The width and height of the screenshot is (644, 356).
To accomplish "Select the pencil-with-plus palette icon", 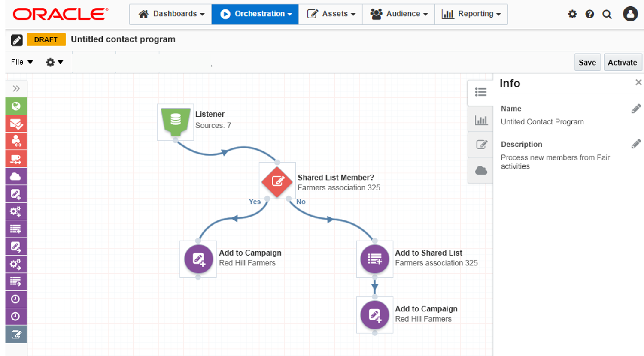I will click(16, 194).
